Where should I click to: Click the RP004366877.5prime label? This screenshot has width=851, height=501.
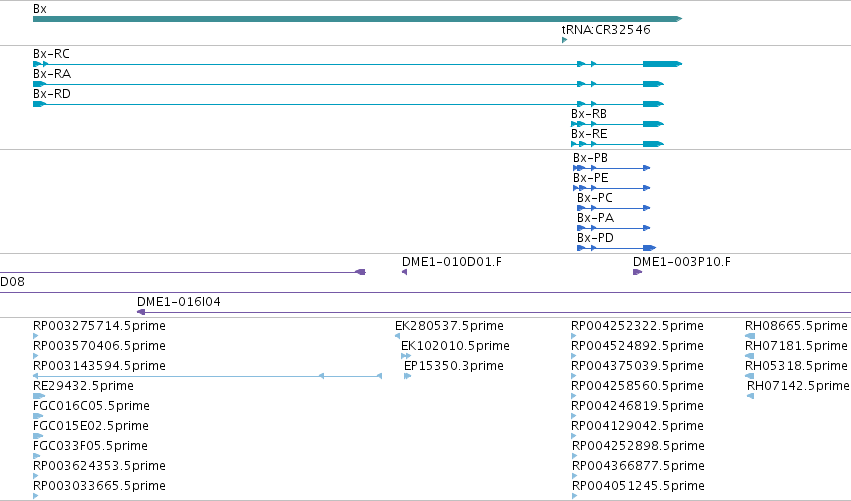tap(638, 466)
